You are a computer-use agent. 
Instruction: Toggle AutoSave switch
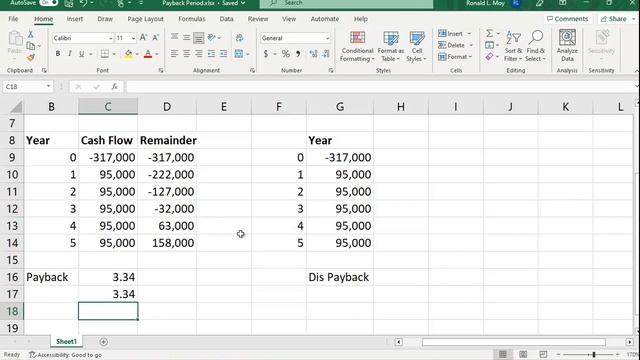coord(49,3)
